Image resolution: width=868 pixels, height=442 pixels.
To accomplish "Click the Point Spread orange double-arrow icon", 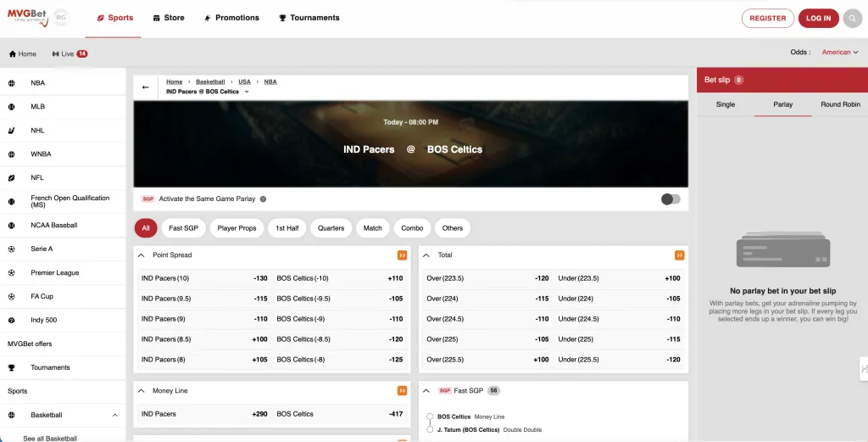I will 402,255.
